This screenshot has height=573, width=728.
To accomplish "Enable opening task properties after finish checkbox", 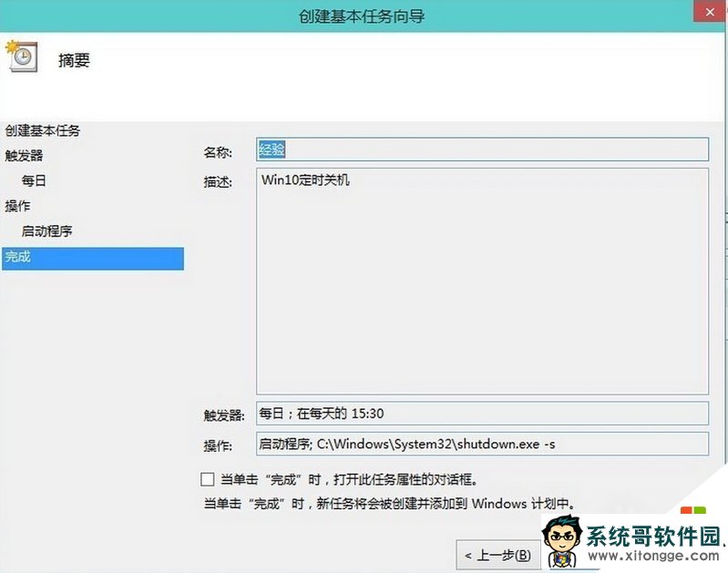I will coord(207,479).
